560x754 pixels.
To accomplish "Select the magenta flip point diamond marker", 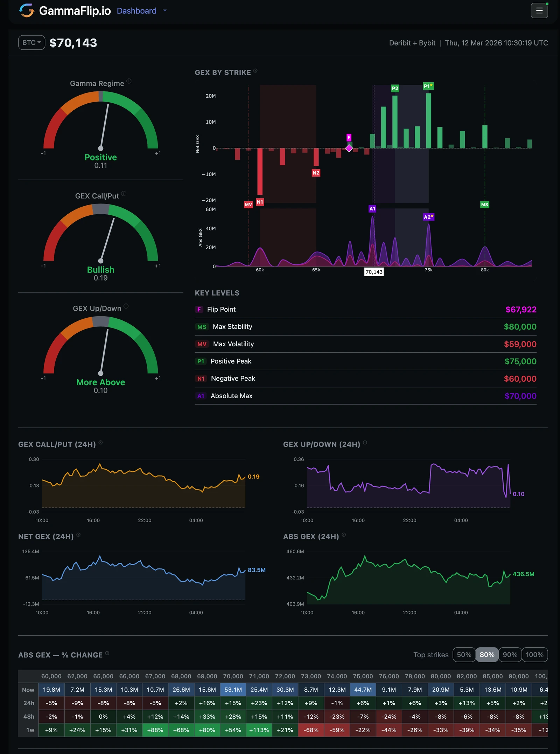I will (349, 148).
